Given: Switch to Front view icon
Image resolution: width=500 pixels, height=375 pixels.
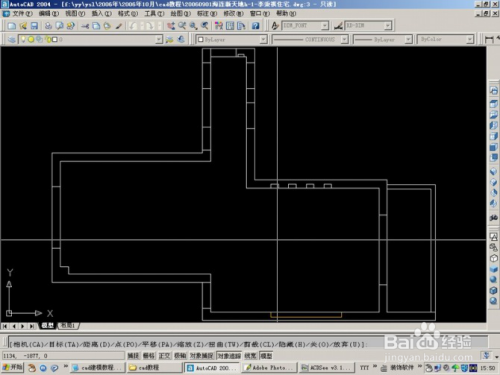Looking at the screenshot, I should point(493,147).
